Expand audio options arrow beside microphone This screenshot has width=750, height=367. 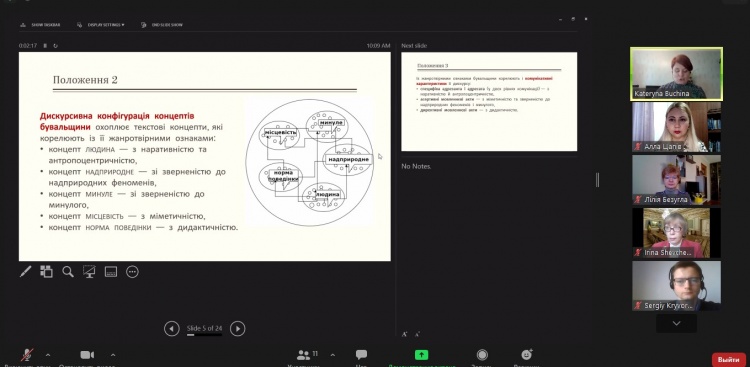click(x=48, y=355)
